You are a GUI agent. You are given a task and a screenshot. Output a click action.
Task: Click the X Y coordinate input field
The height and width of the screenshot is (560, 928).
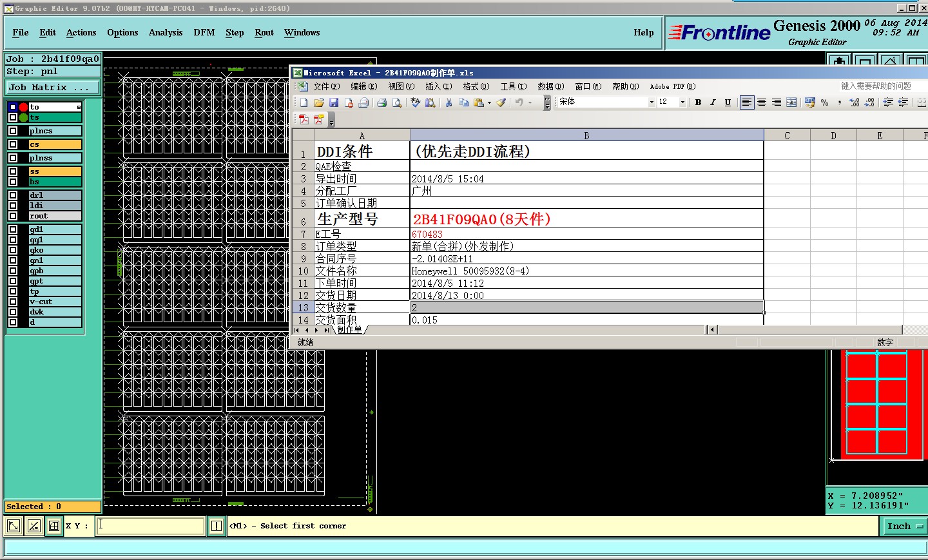tap(151, 526)
